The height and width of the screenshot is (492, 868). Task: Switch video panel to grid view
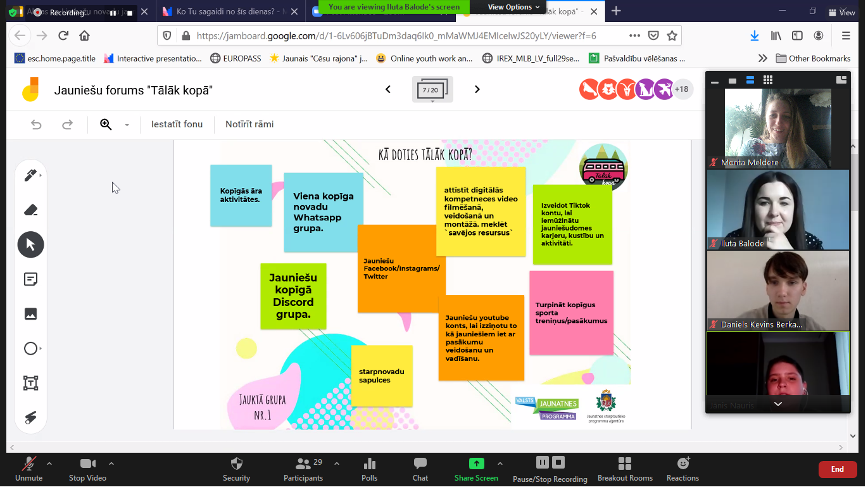coord(768,80)
